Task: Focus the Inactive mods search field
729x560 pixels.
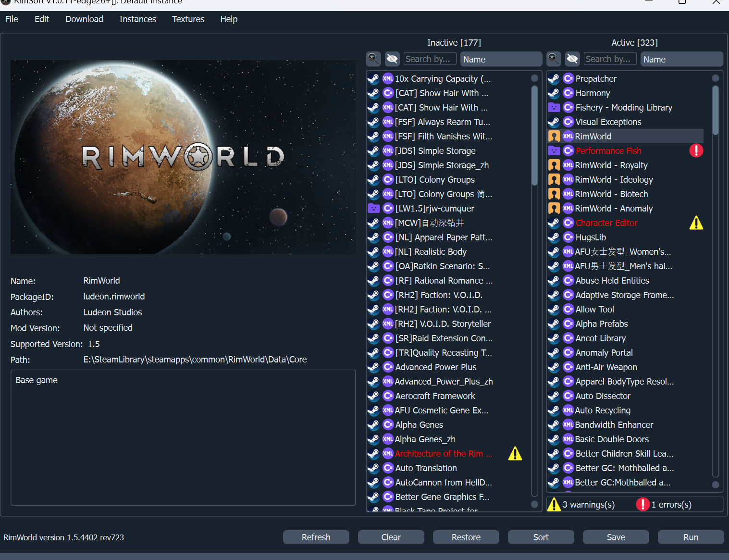Action: [430, 59]
